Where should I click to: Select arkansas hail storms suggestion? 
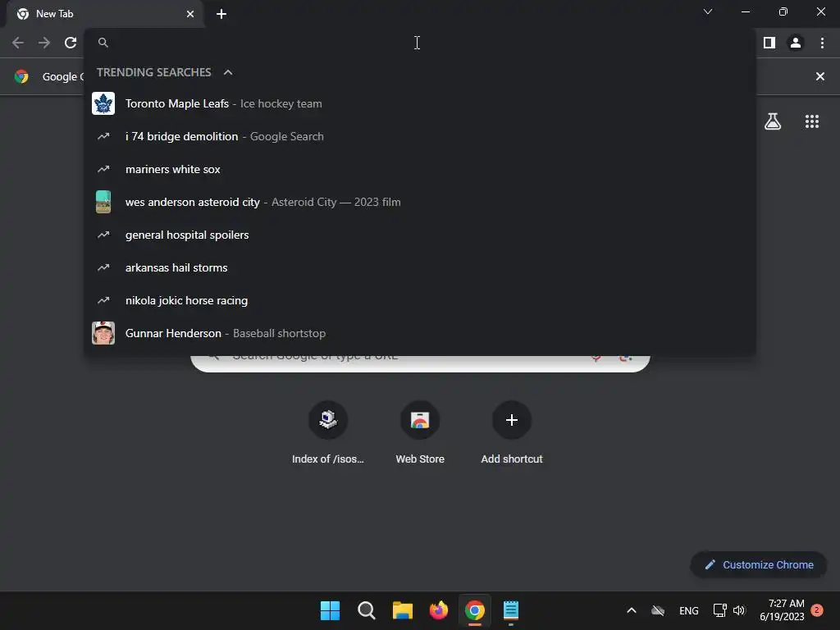tap(420, 267)
